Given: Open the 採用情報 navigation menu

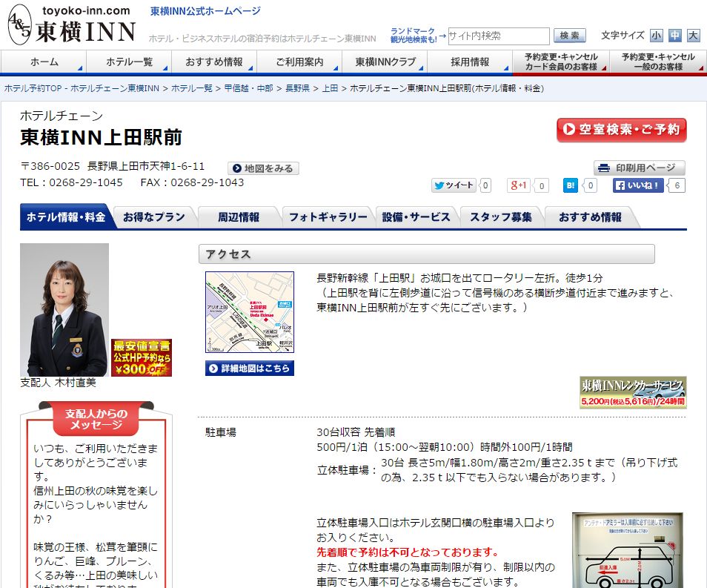Looking at the screenshot, I should [470, 62].
